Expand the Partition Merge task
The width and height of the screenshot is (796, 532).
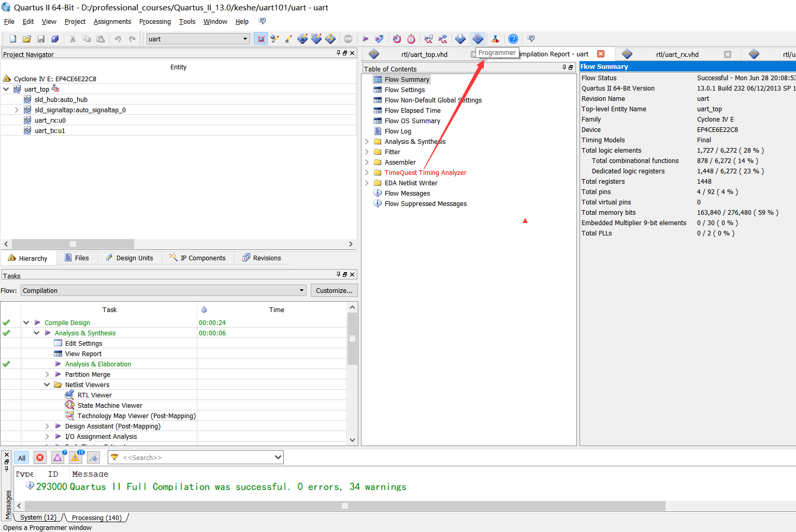pos(47,374)
